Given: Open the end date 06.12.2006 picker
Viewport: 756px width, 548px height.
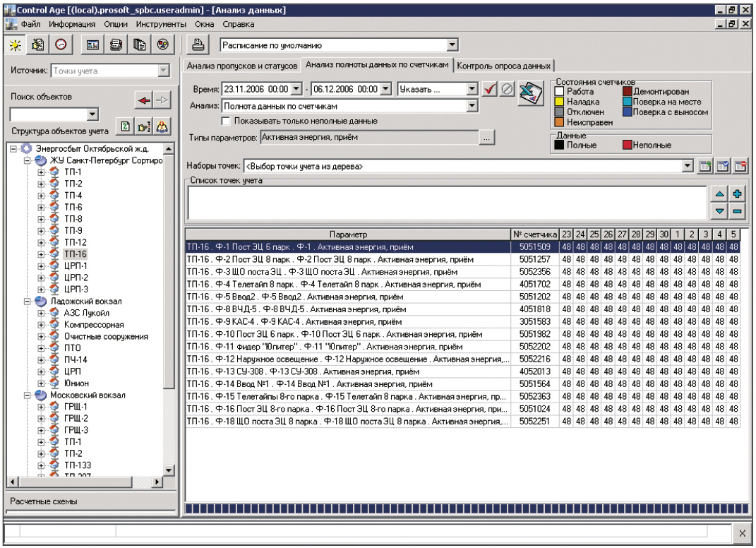Looking at the screenshot, I should click(x=385, y=89).
